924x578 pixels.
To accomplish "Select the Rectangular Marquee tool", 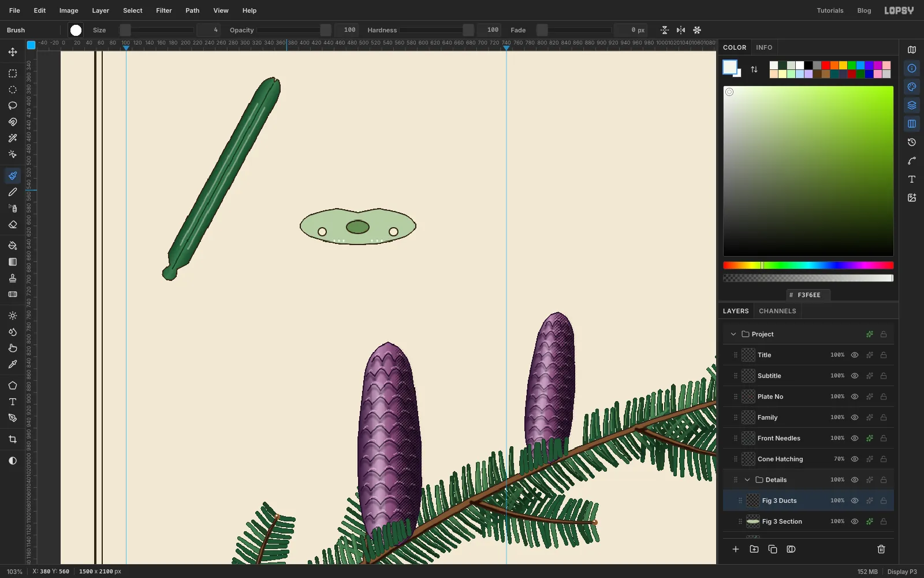I will (x=13, y=73).
